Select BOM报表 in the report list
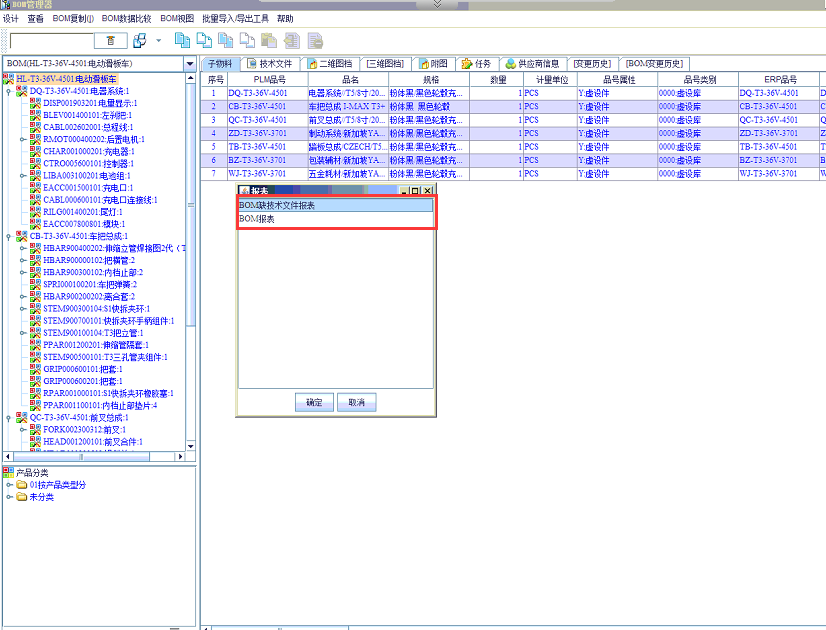This screenshot has height=630, width=826. 257,218
